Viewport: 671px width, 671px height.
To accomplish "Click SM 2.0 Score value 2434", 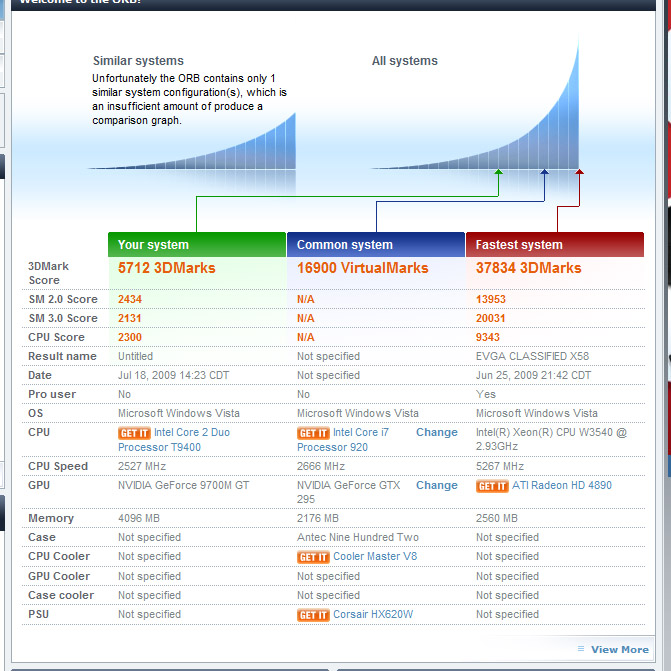I will (x=130, y=299).
